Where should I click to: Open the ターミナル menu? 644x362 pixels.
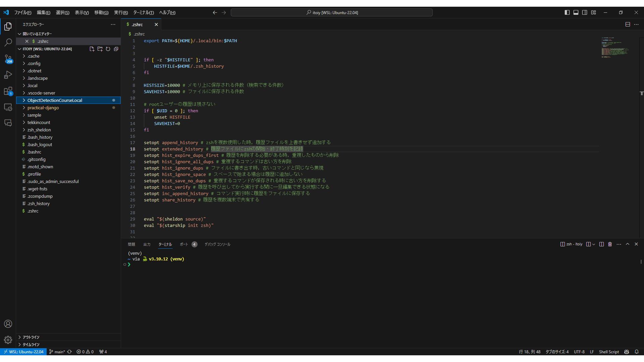(x=143, y=13)
